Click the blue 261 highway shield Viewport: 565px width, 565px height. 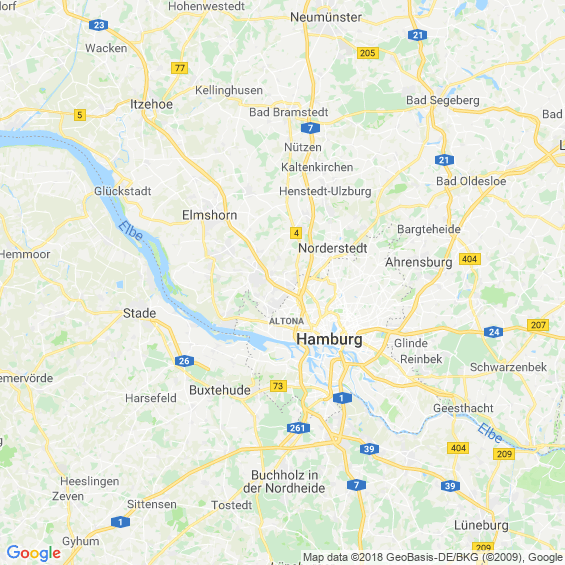point(298,428)
